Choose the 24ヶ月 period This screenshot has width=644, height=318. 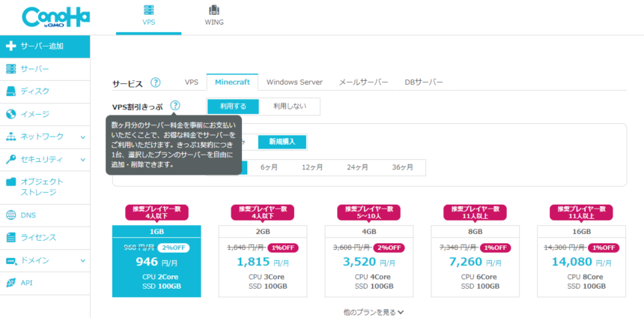[357, 167]
